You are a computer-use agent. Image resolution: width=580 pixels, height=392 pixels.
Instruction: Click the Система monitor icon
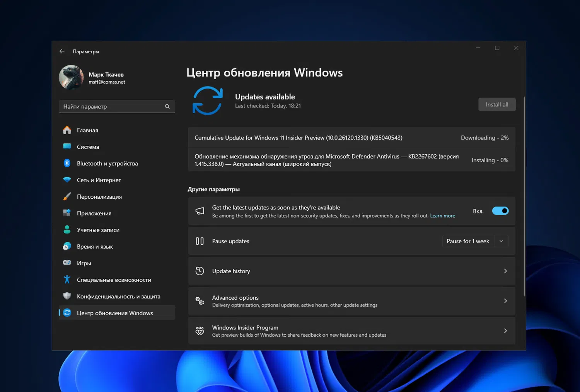click(67, 147)
